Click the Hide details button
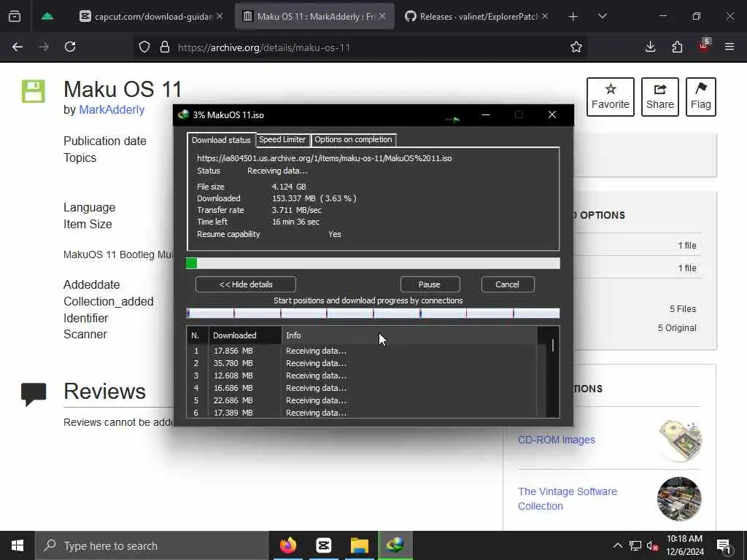This screenshot has width=747, height=560. click(246, 284)
